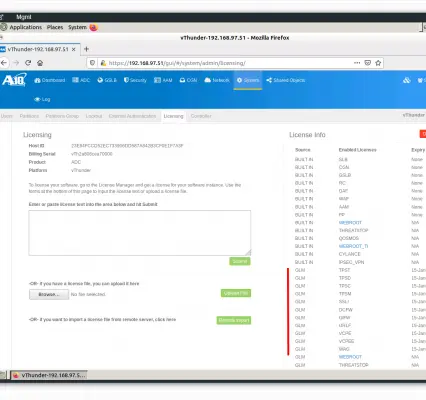Launch Firefox from the GNOME top panel icon
The image size is (426, 400).
click(93, 27)
